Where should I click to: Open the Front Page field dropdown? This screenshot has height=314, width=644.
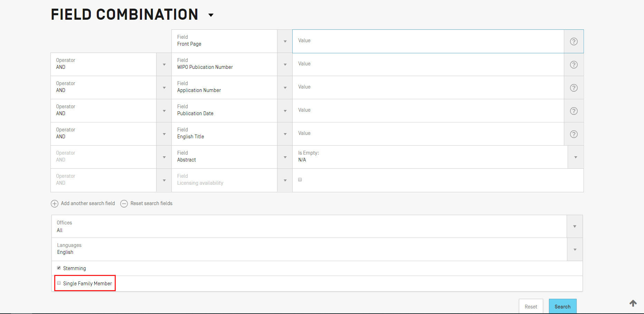[x=285, y=41]
